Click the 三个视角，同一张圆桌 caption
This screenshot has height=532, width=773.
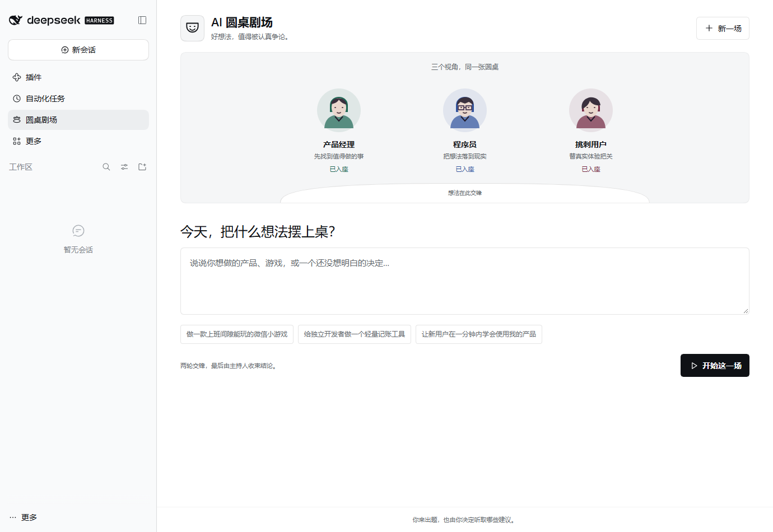(465, 67)
